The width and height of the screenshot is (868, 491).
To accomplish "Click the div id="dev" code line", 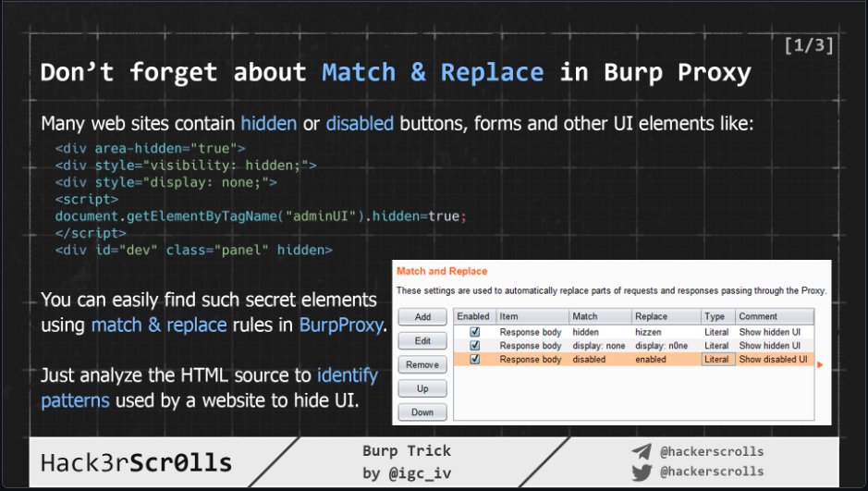I will (194, 251).
